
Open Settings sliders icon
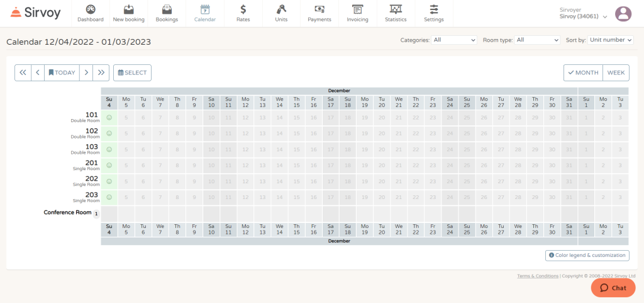(x=434, y=9)
